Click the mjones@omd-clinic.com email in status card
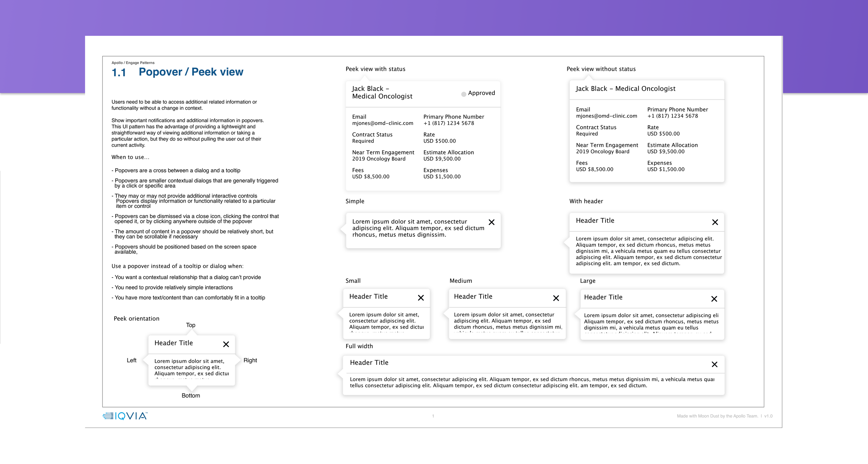This screenshot has height=464, width=868. 382,123
